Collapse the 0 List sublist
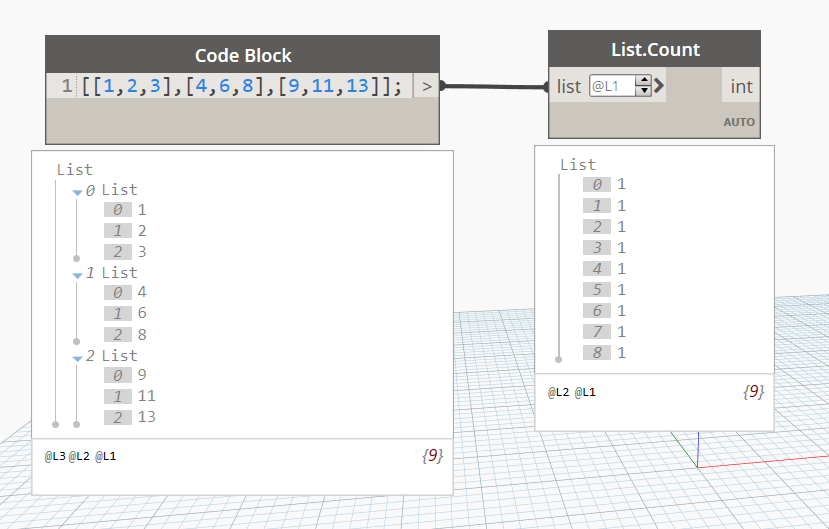The height and width of the screenshot is (529, 829). point(77,192)
